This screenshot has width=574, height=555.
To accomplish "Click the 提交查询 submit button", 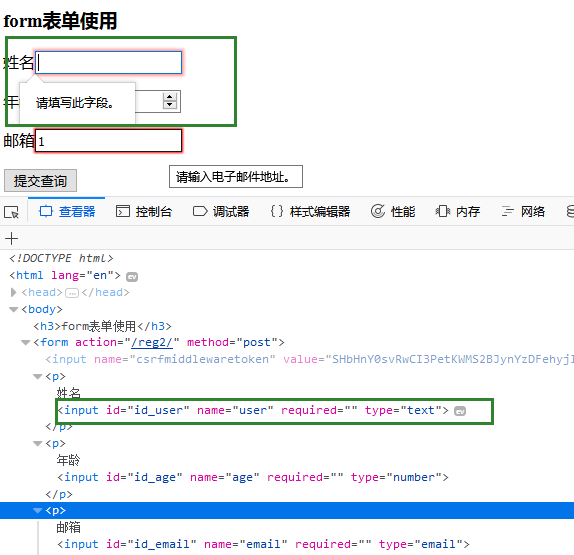I will (x=40, y=180).
